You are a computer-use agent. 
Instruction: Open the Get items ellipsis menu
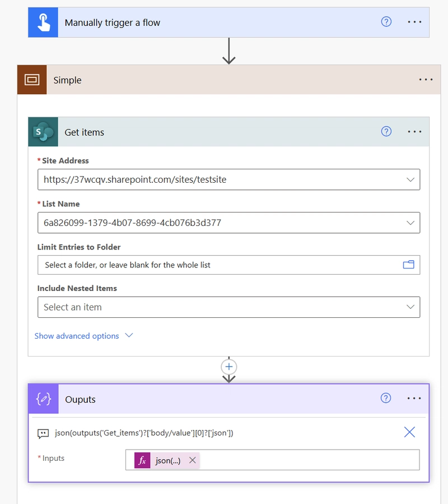coord(414,131)
